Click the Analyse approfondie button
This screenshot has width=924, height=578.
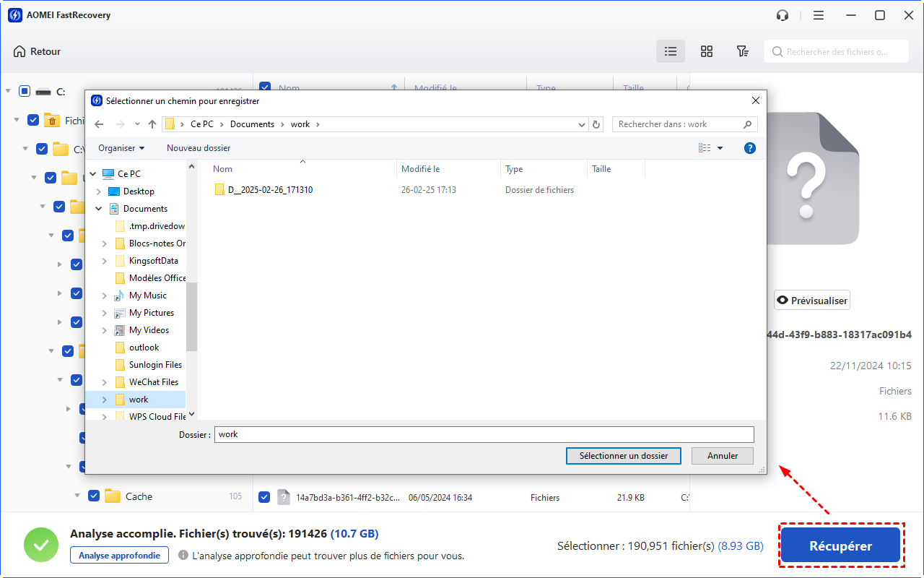119,556
